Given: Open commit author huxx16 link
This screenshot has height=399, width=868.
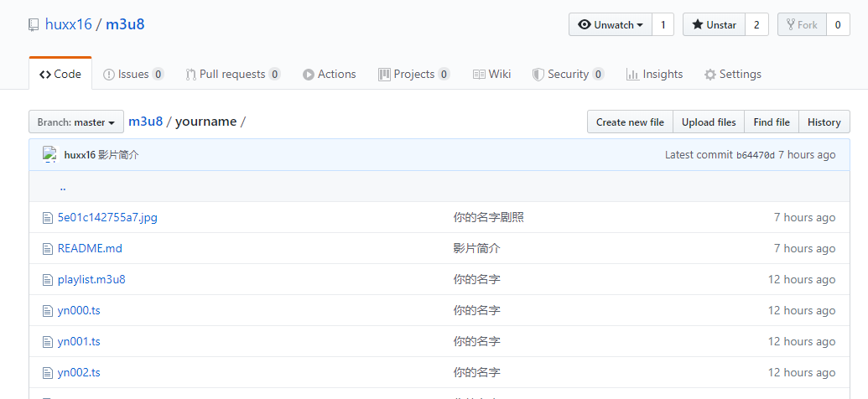Looking at the screenshot, I should coord(80,155).
